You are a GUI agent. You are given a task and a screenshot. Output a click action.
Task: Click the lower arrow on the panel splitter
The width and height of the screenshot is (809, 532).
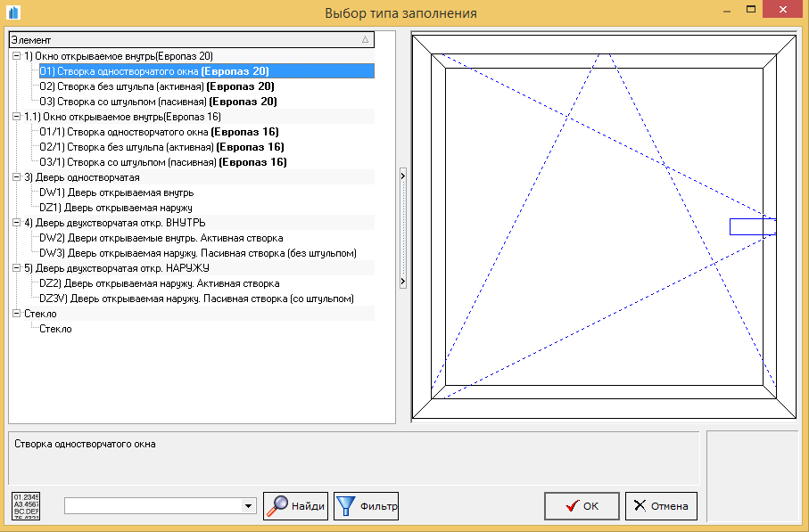403,282
